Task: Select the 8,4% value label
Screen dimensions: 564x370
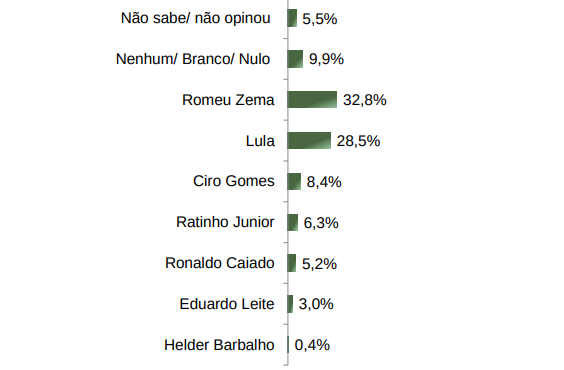Action: coord(324,182)
